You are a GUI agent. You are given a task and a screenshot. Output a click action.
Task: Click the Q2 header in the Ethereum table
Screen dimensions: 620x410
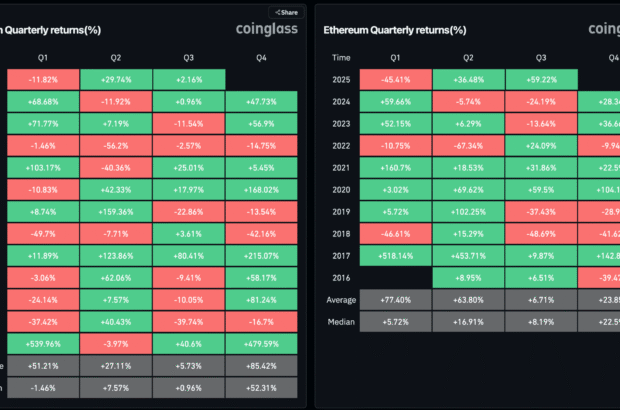coord(468,58)
